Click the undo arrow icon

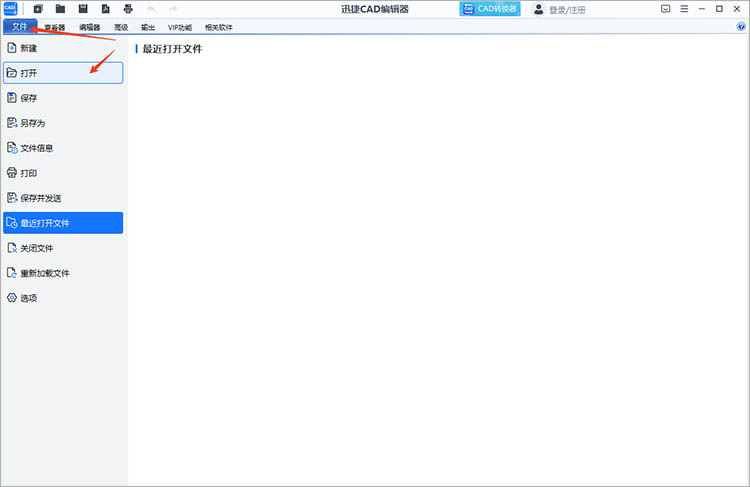click(151, 9)
